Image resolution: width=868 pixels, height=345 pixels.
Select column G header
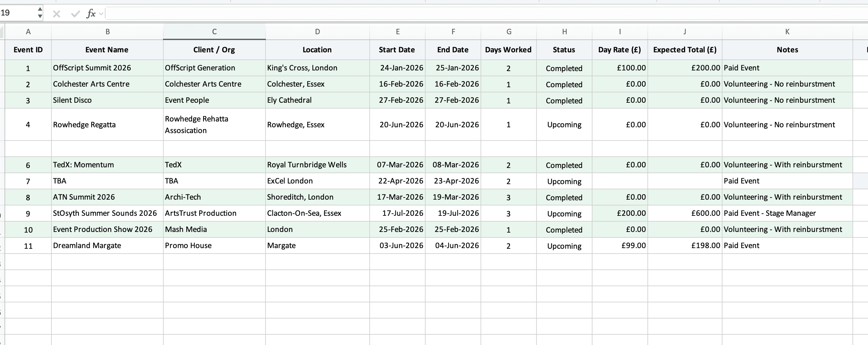click(x=509, y=32)
